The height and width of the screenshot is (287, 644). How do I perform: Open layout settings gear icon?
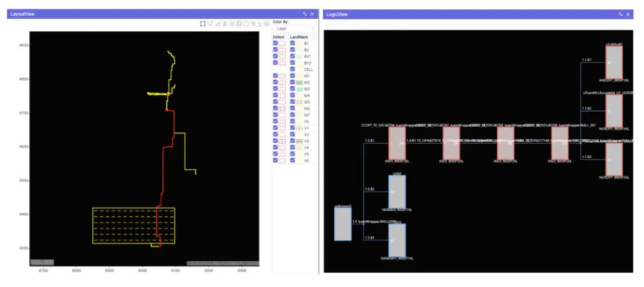click(266, 24)
